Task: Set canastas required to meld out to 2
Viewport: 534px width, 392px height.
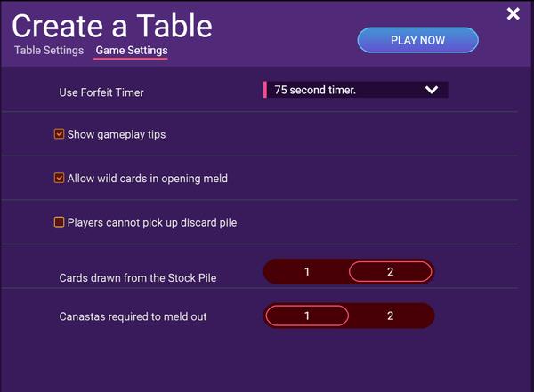Action: point(390,316)
